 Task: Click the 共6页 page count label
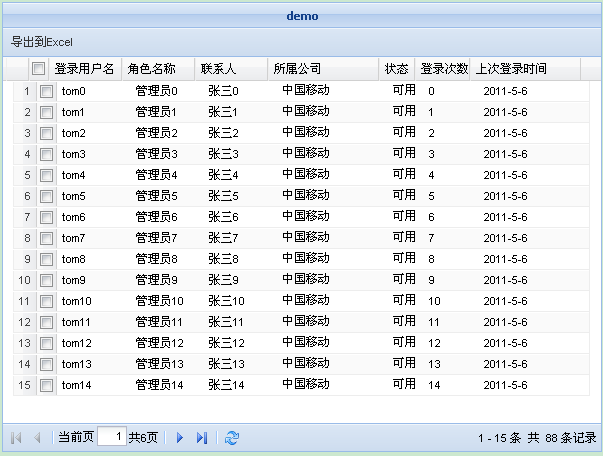143,438
